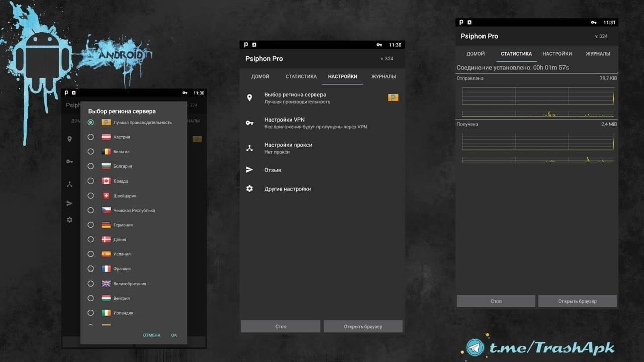
Task: Open ЖУРНАЛЫ tab on the Settings screen
Action: coord(384,77)
